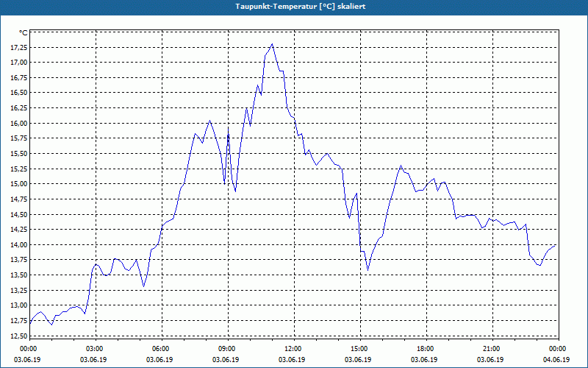
Task: Click the 03.06.19 date under 03:00
Action: click(x=93, y=360)
